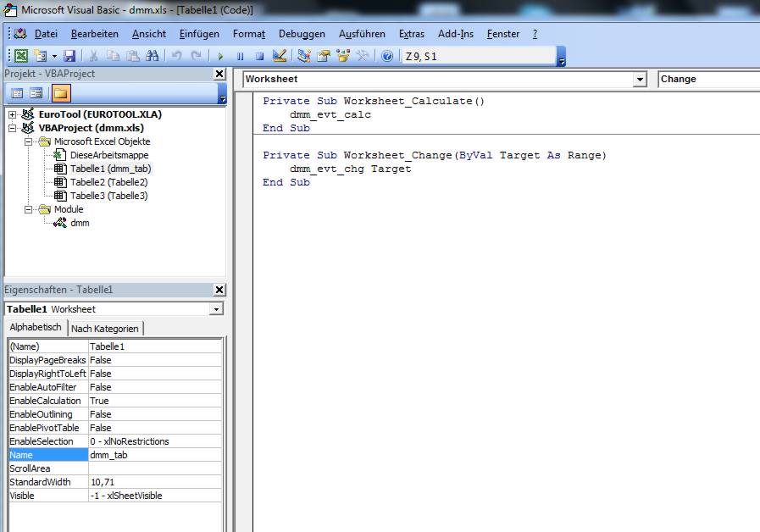
Task: Click the Visible xlSheetVisible value
Action: (155, 496)
